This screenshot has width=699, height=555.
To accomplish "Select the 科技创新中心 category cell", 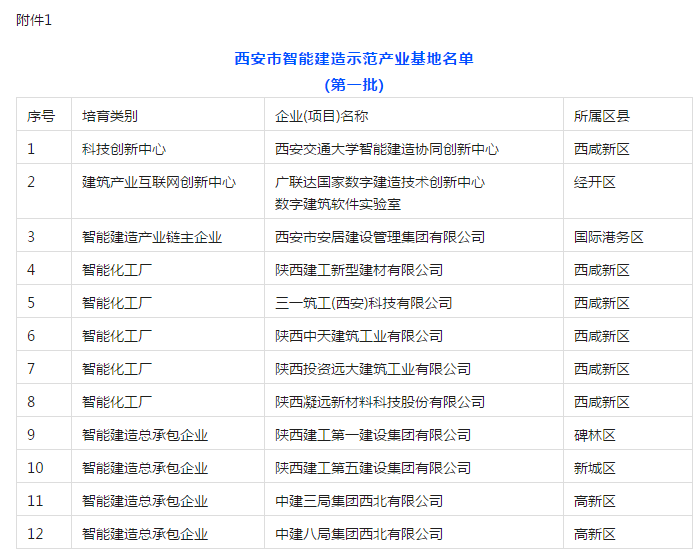I will [x=124, y=149].
